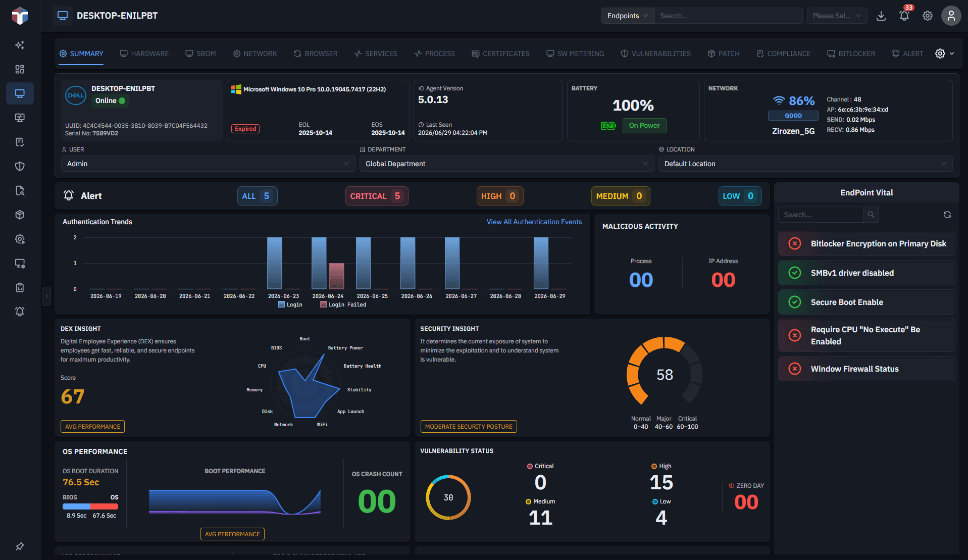
Task: Open the User dropdown showing Admin
Action: (208, 164)
